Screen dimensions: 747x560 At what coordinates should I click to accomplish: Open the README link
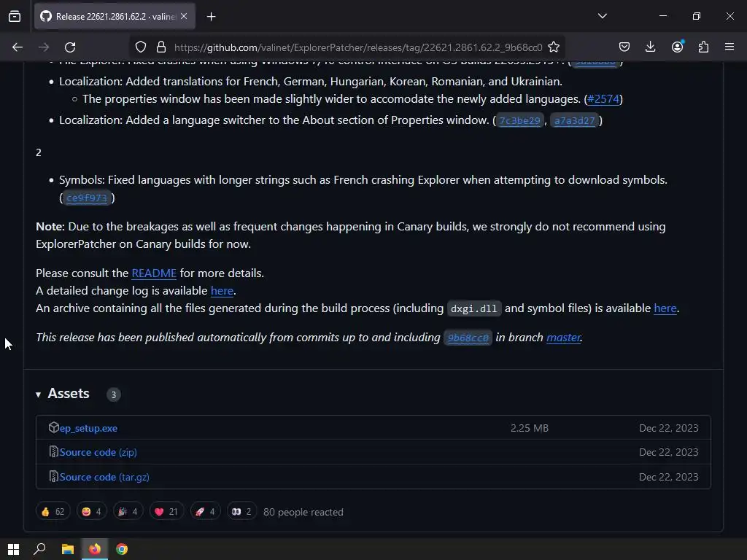tap(154, 273)
